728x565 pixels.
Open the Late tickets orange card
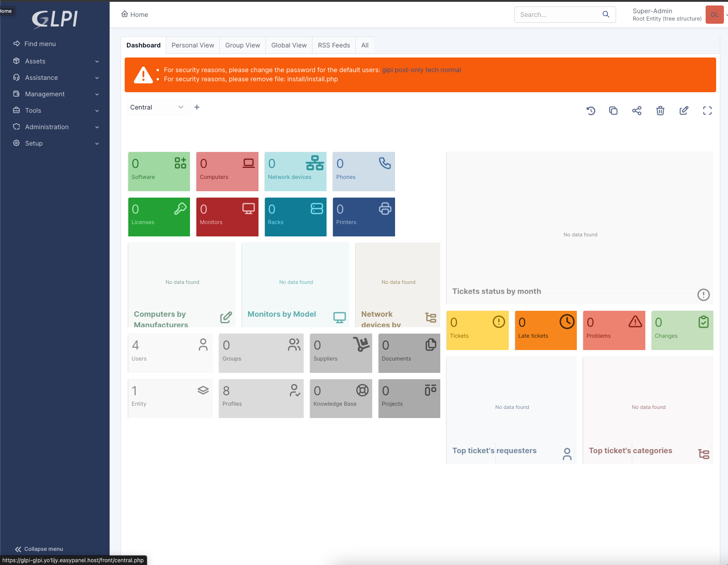pyautogui.click(x=545, y=330)
